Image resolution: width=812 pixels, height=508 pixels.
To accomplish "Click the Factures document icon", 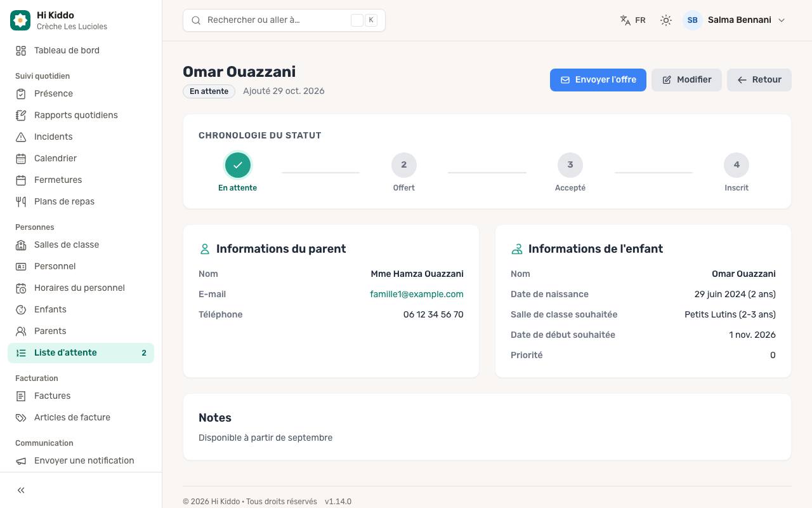I will click(21, 396).
